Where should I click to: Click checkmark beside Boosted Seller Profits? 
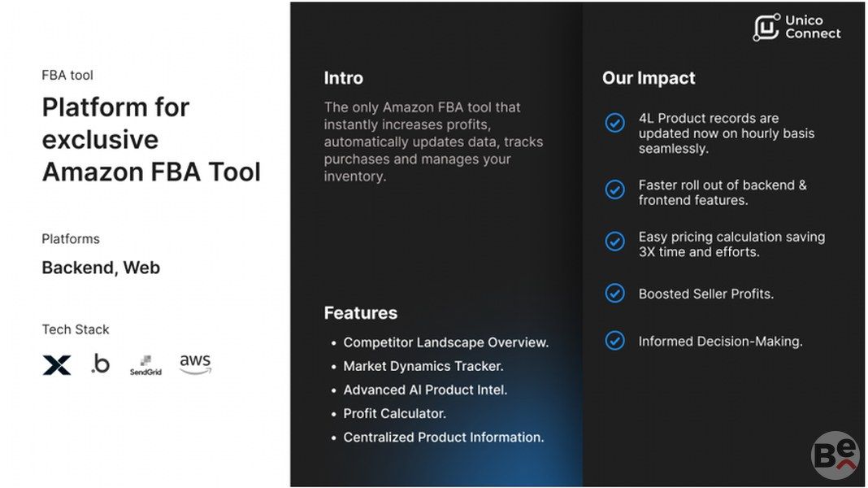click(x=615, y=294)
